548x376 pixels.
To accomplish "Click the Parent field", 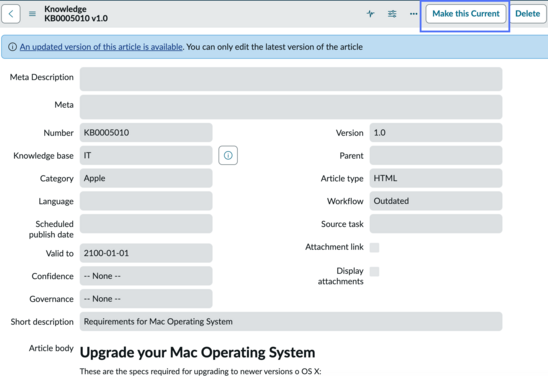I will [436, 155].
